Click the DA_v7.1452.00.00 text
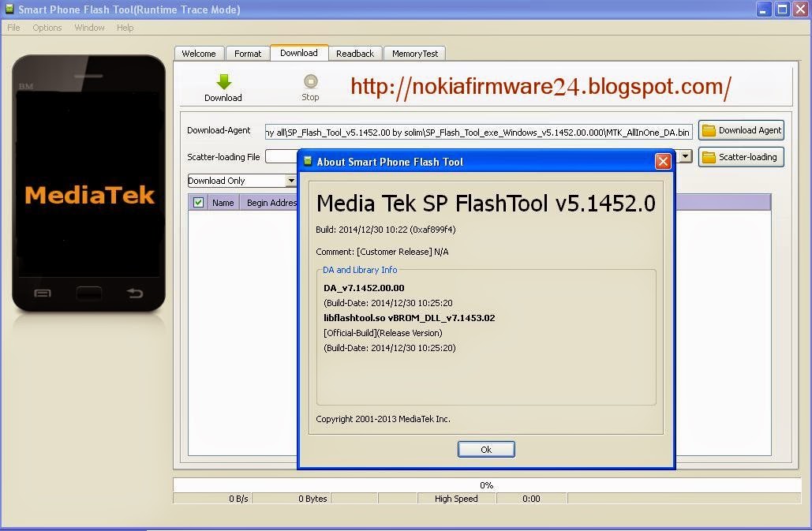The image size is (812, 531). tap(364, 288)
